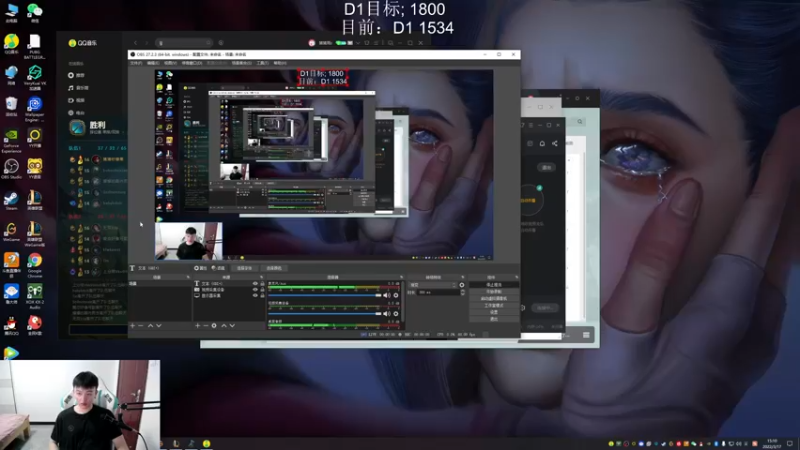Remove source with minus icon in Sources panel
800x450 pixels.
206,326
